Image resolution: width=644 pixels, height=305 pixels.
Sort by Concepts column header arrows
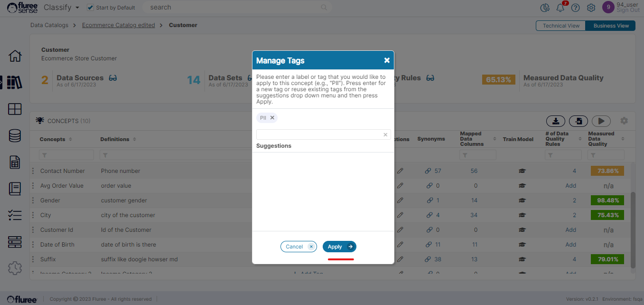tap(71, 139)
